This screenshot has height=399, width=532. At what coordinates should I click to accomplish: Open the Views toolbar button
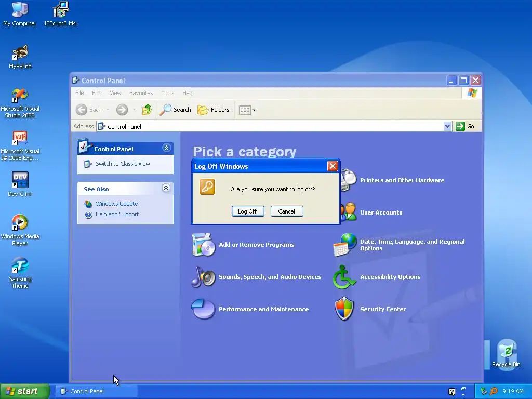[247, 110]
